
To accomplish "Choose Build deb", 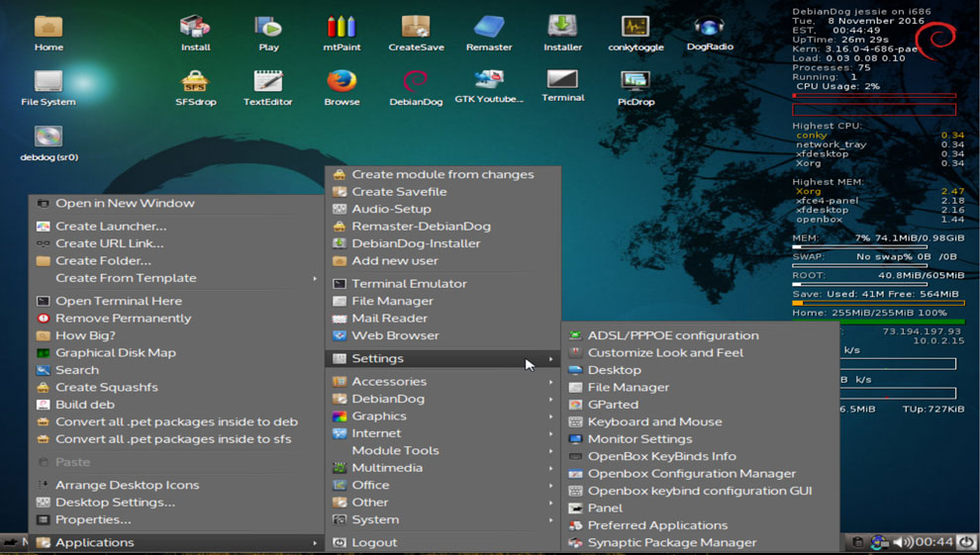I will (176, 405).
